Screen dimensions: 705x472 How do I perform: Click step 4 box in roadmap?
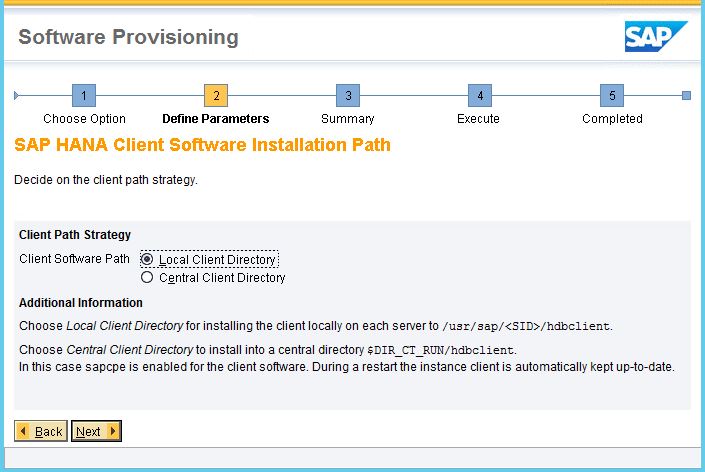[x=480, y=95]
